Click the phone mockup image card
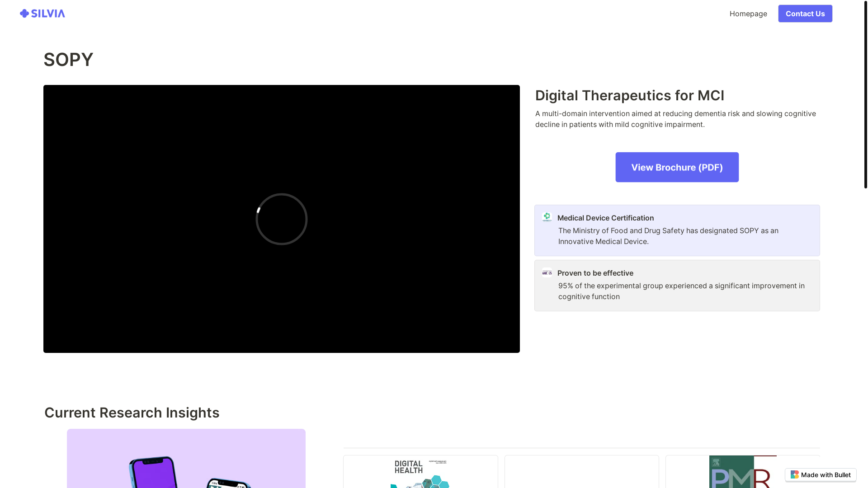This screenshot has width=868, height=488. (x=186, y=459)
